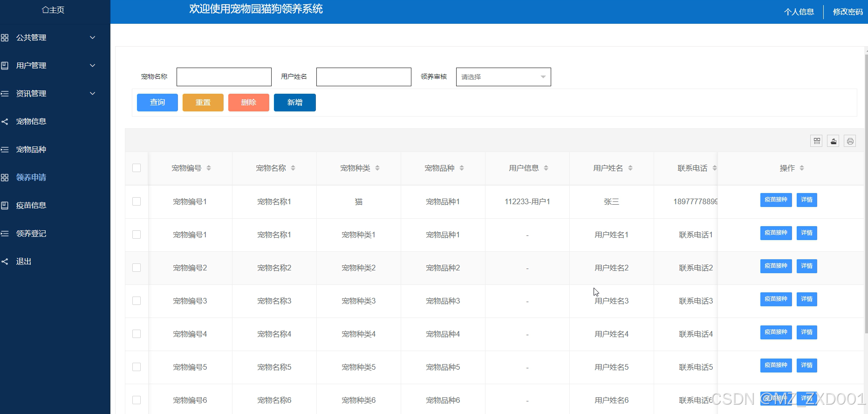Click 详情 for the 用户姓名1 row

point(807,233)
